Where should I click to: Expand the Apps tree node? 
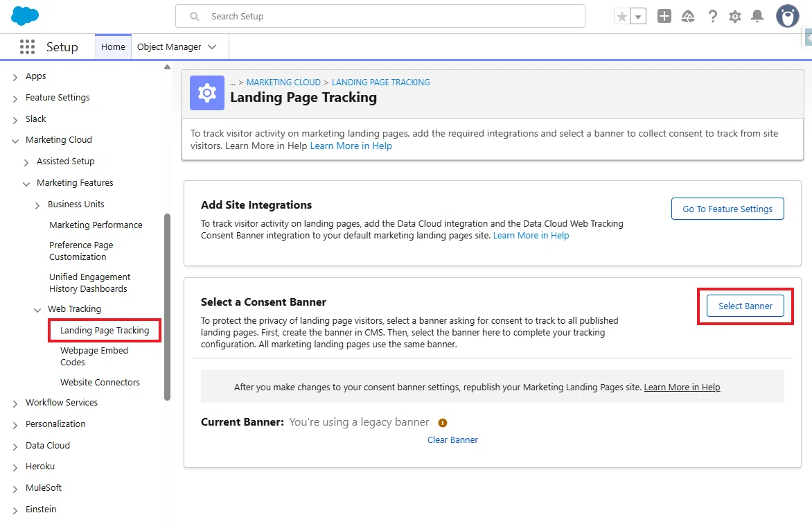coord(15,77)
